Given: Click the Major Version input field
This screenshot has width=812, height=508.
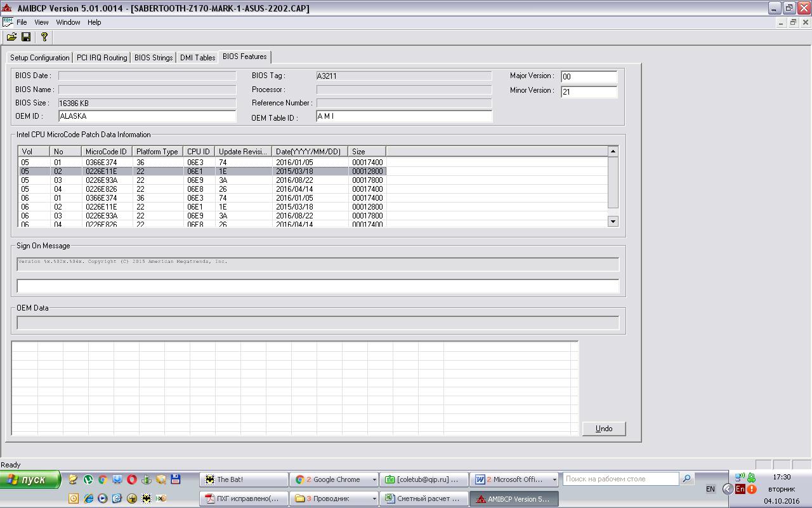Looking at the screenshot, I should coord(589,77).
